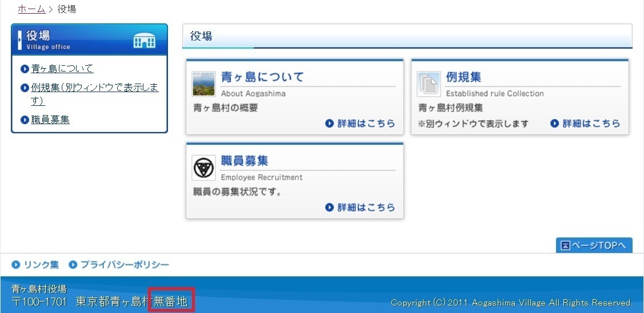Click 詳細はこちら in the 職員募集 card

pos(360,207)
